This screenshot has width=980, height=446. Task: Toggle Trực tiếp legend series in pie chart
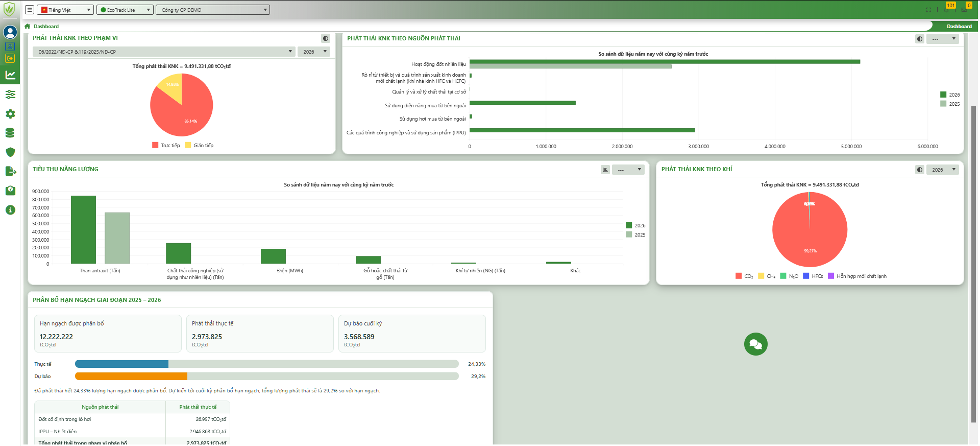point(166,146)
